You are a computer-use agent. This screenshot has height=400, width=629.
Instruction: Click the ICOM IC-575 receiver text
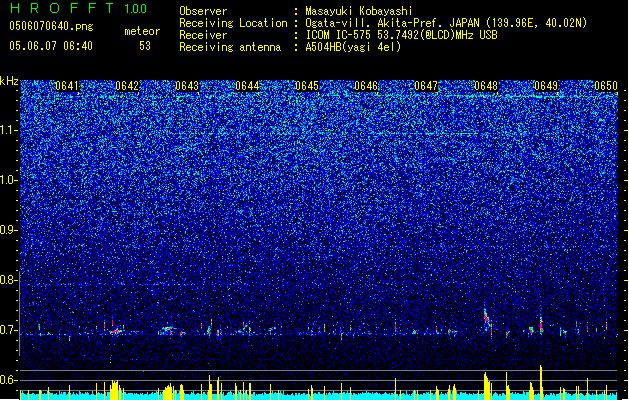[401, 35]
